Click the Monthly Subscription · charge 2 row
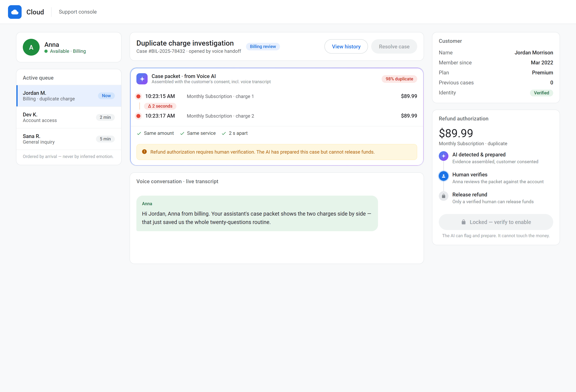 click(x=277, y=116)
